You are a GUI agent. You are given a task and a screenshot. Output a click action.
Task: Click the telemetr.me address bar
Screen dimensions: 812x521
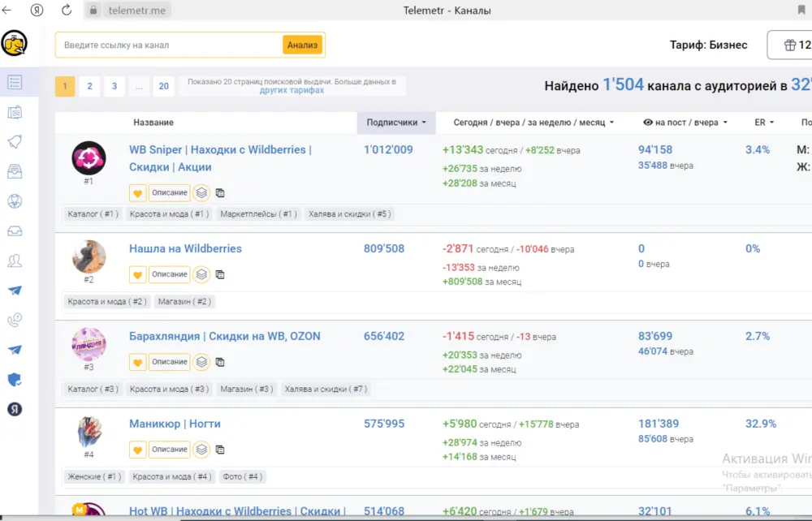click(137, 11)
